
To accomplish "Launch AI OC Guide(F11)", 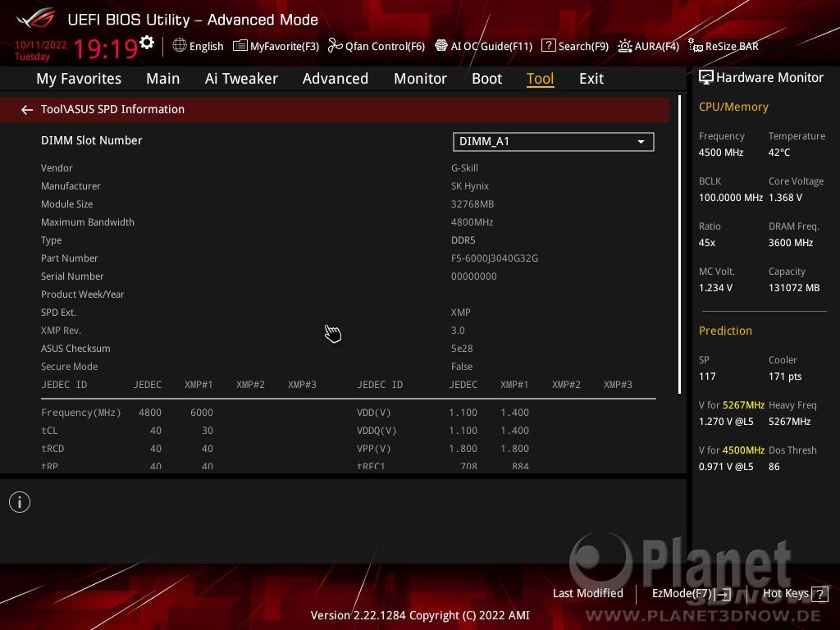I will (x=484, y=46).
